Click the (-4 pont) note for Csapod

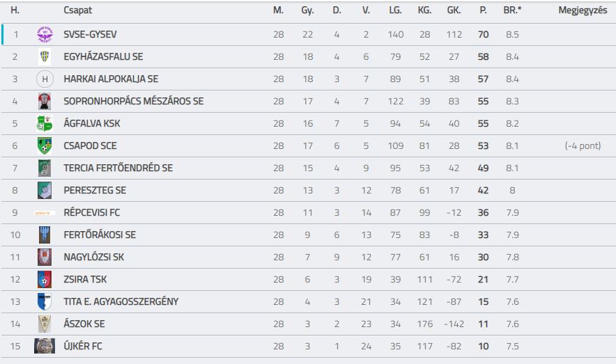(x=583, y=145)
